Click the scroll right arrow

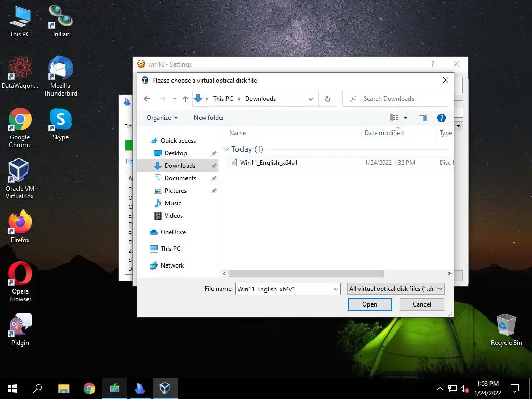pos(449,273)
